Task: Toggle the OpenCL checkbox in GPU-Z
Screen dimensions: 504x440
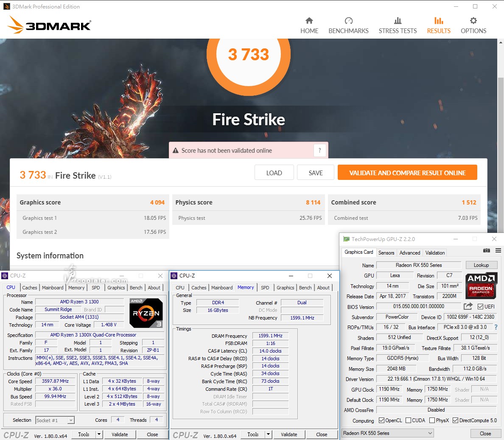Action: click(381, 420)
